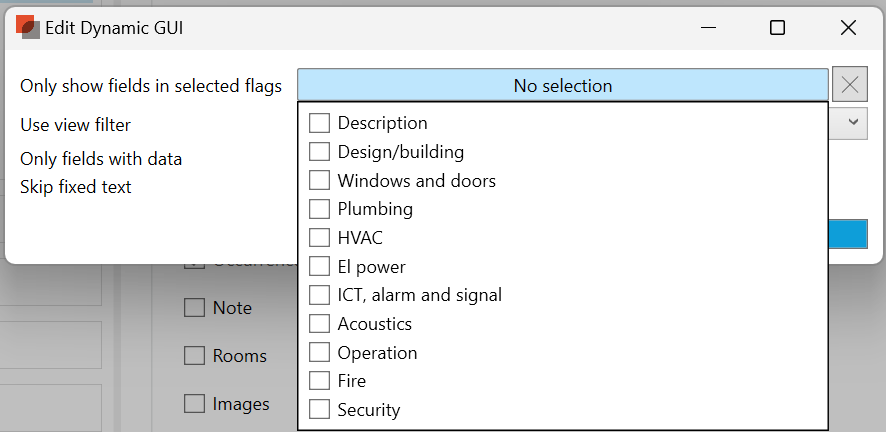Viewport: 886px width, 432px height.
Task: Toggle the HVAC flag
Action: (x=319, y=238)
